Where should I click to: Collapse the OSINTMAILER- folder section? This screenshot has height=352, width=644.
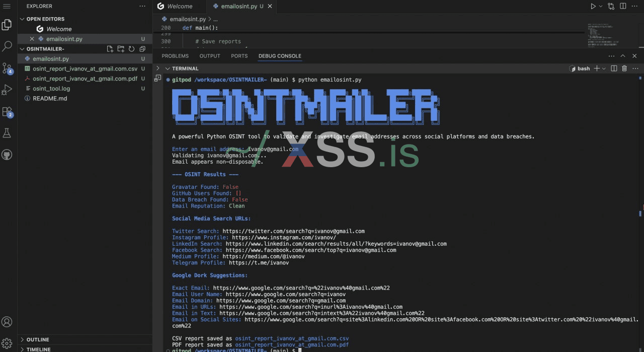point(22,49)
